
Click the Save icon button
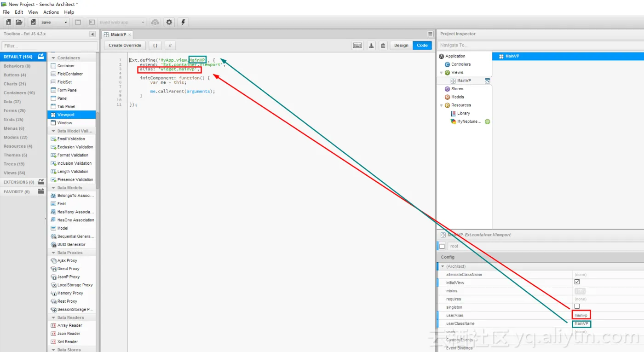tap(33, 22)
